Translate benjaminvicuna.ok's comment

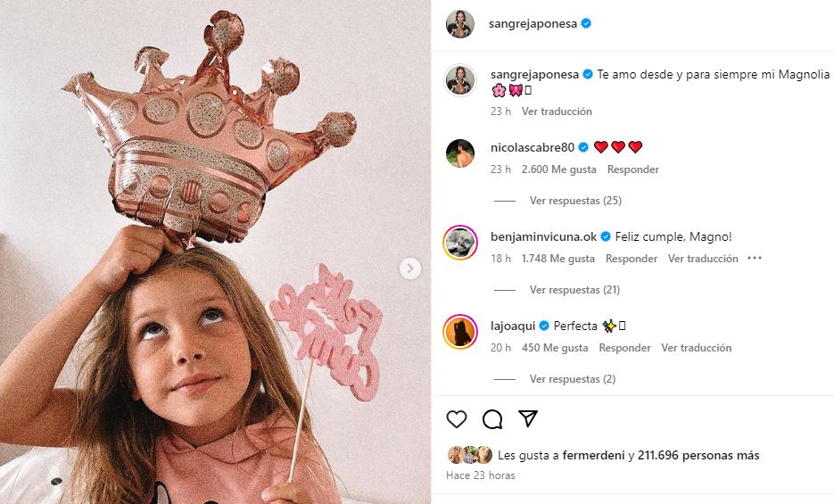[x=703, y=259]
